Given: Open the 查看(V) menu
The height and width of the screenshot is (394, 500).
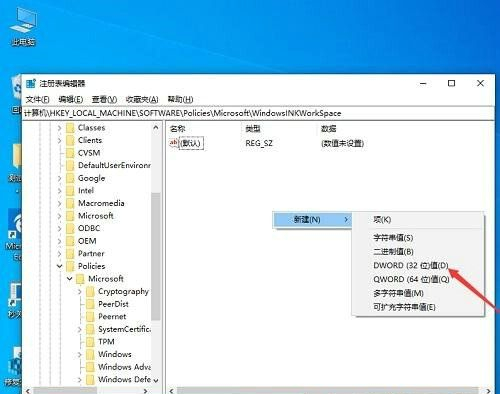Looking at the screenshot, I should click(104, 99).
